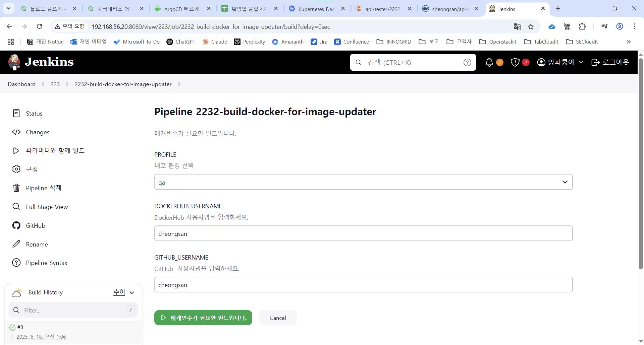The width and height of the screenshot is (644, 345).
Task: Open the Microsoft To Do bookmark
Action: [137, 42]
